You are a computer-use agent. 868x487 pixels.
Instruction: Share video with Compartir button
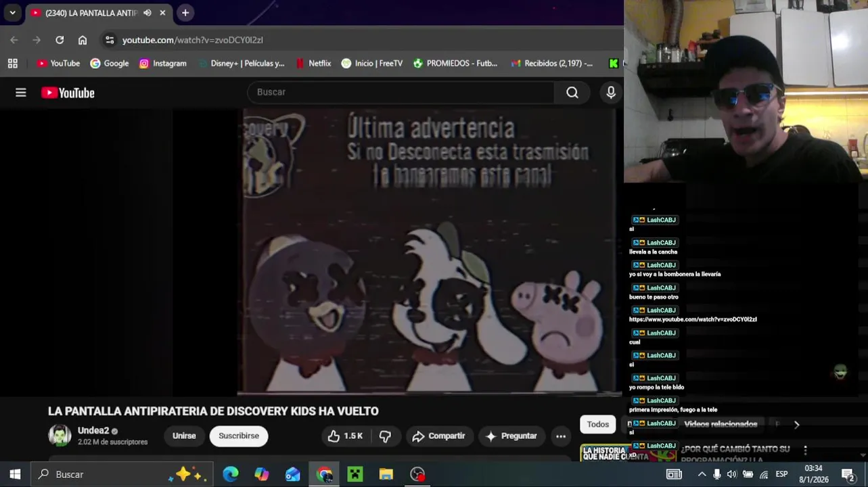click(x=438, y=436)
